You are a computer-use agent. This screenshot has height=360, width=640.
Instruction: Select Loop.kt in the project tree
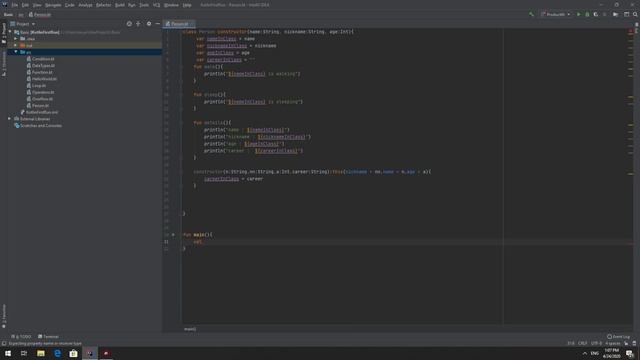point(39,86)
